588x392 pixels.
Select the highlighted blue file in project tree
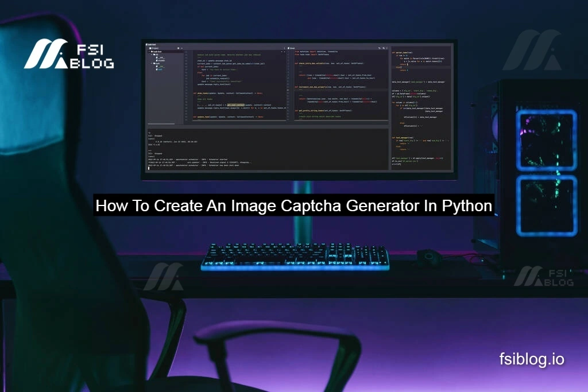coord(161,69)
